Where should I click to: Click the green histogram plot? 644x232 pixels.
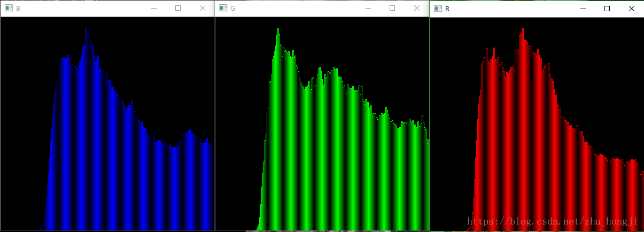tap(322, 123)
